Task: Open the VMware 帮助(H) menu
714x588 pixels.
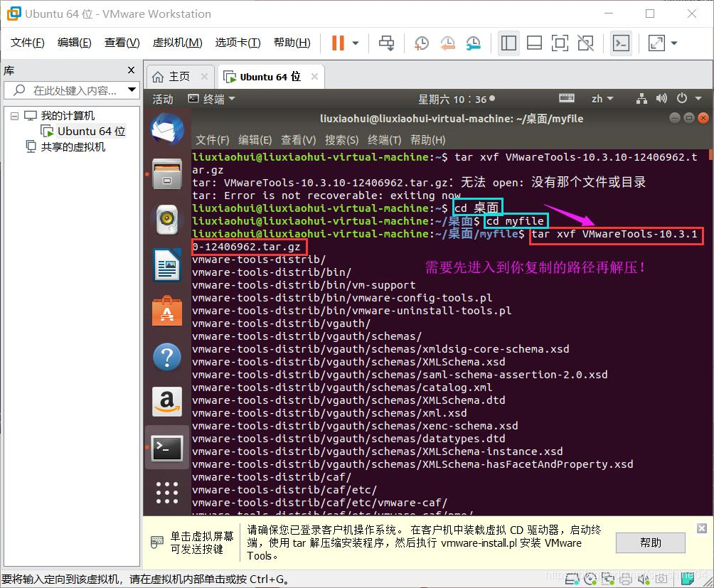Action: (x=292, y=43)
